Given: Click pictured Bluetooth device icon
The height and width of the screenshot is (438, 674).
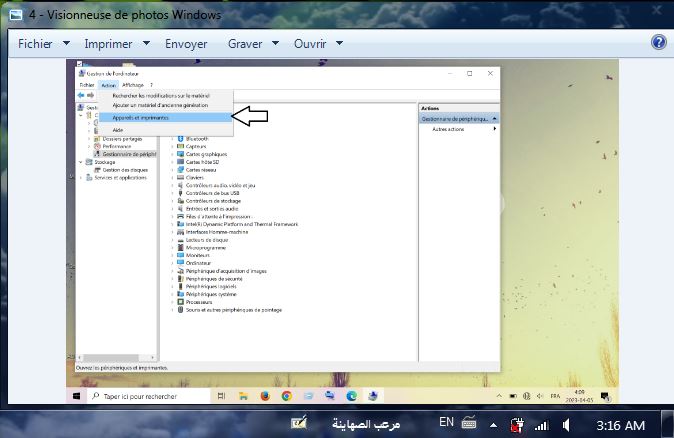Looking at the screenshot, I should tap(181, 138).
